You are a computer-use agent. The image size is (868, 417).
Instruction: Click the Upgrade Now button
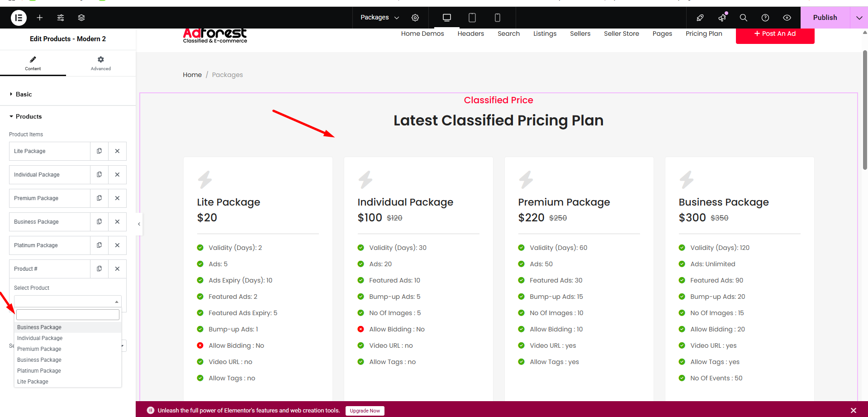365,411
